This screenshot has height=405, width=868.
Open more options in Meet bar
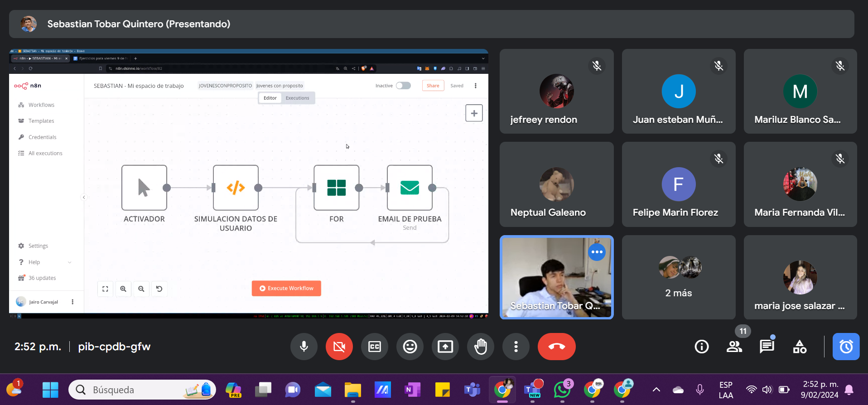pos(516,347)
